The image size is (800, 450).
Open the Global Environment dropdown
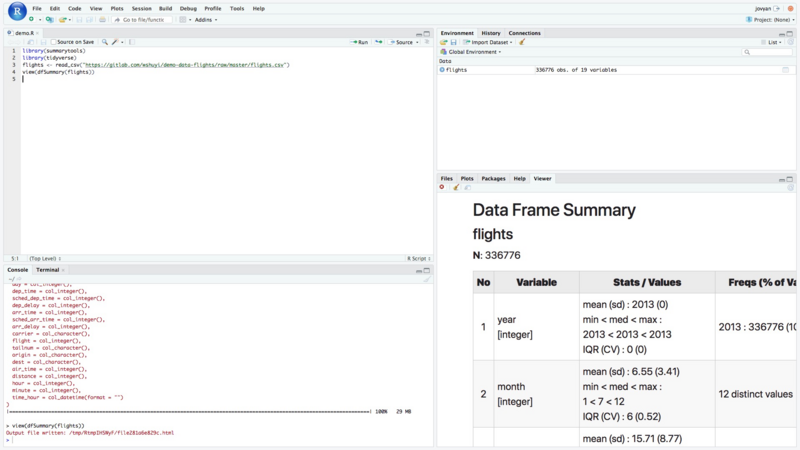(x=470, y=52)
